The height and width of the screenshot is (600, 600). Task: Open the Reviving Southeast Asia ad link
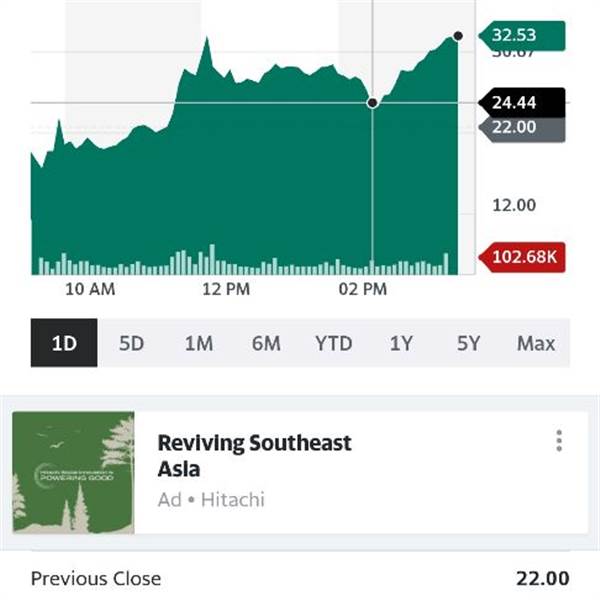(x=254, y=455)
